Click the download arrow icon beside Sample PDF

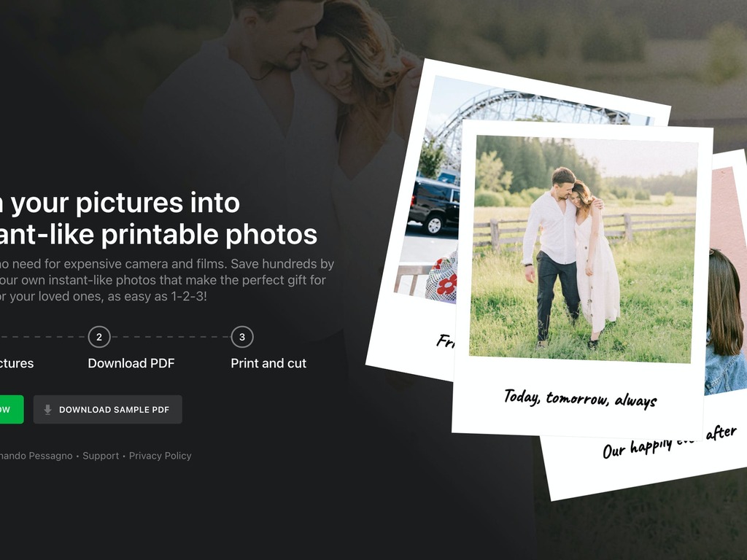tap(47, 410)
